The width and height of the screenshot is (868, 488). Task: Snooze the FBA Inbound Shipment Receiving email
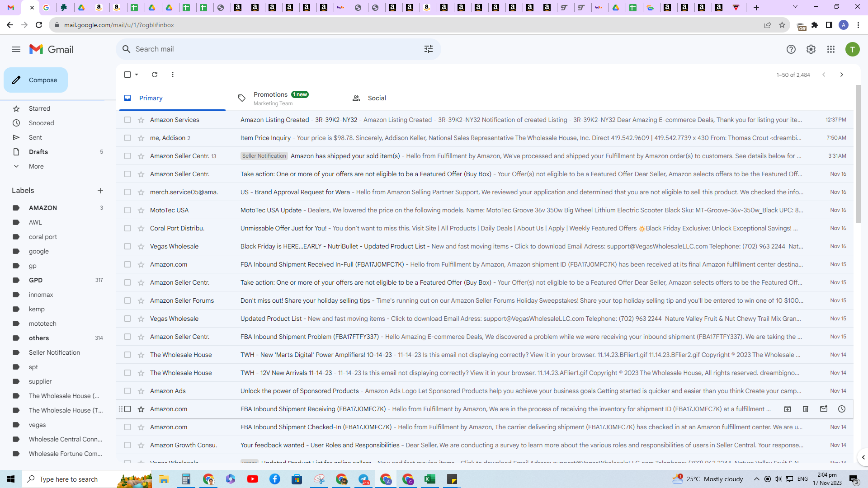pyautogui.click(x=842, y=409)
